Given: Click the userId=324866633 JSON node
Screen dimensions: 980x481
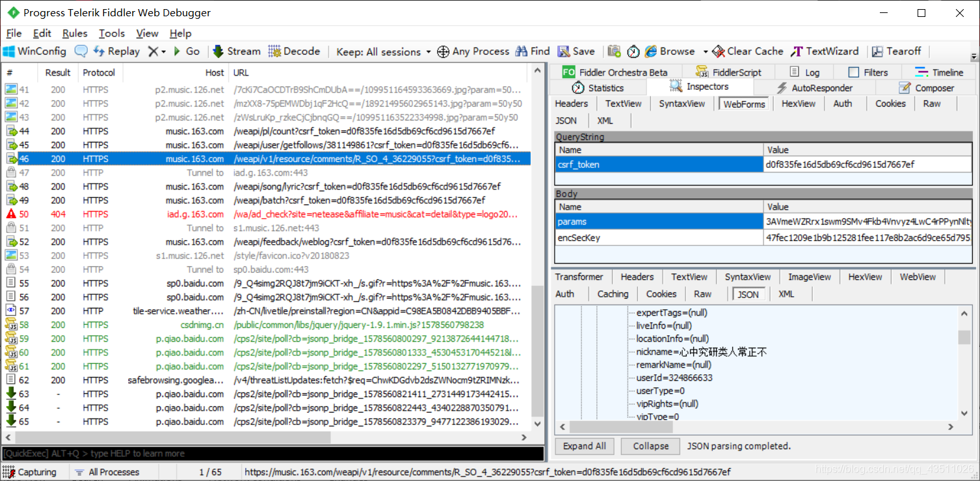Looking at the screenshot, I should [x=674, y=378].
